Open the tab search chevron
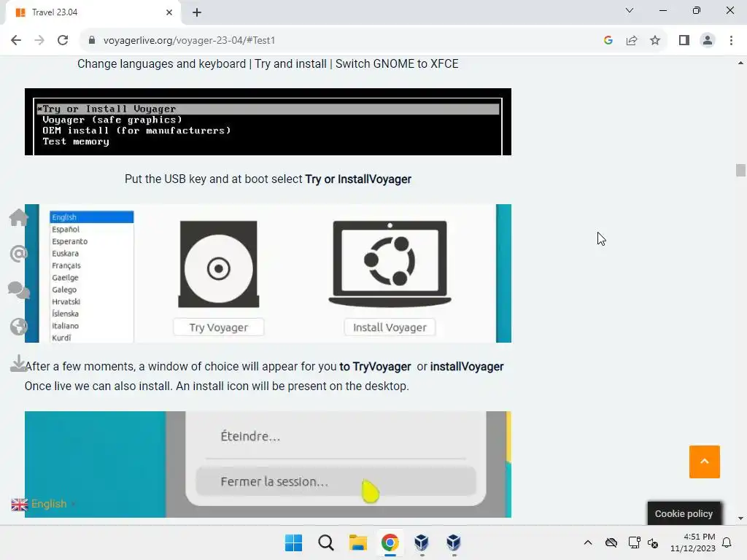The height and width of the screenshot is (560, 747). coord(630,10)
